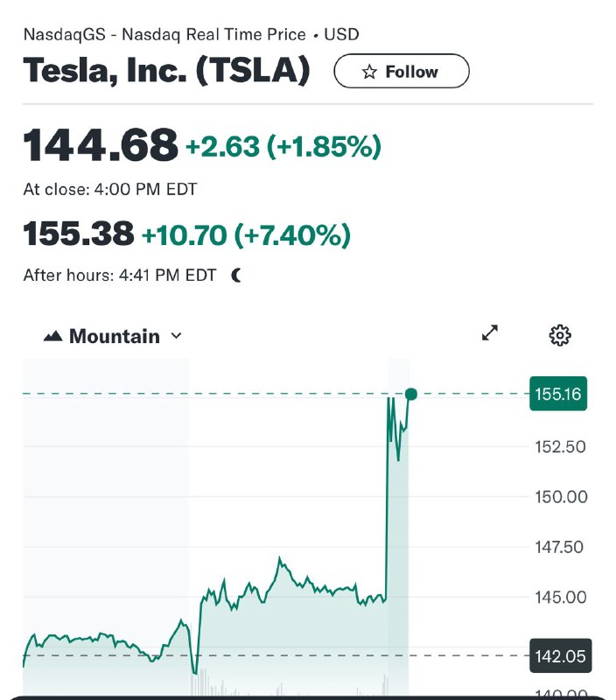The image size is (616, 700).
Task: Click the star icon inside Follow
Action: click(x=370, y=72)
